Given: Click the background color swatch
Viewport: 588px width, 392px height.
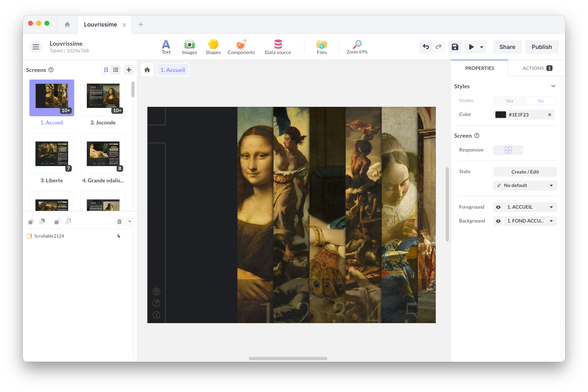Looking at the screenshot, I should click(x=500, y=114).
